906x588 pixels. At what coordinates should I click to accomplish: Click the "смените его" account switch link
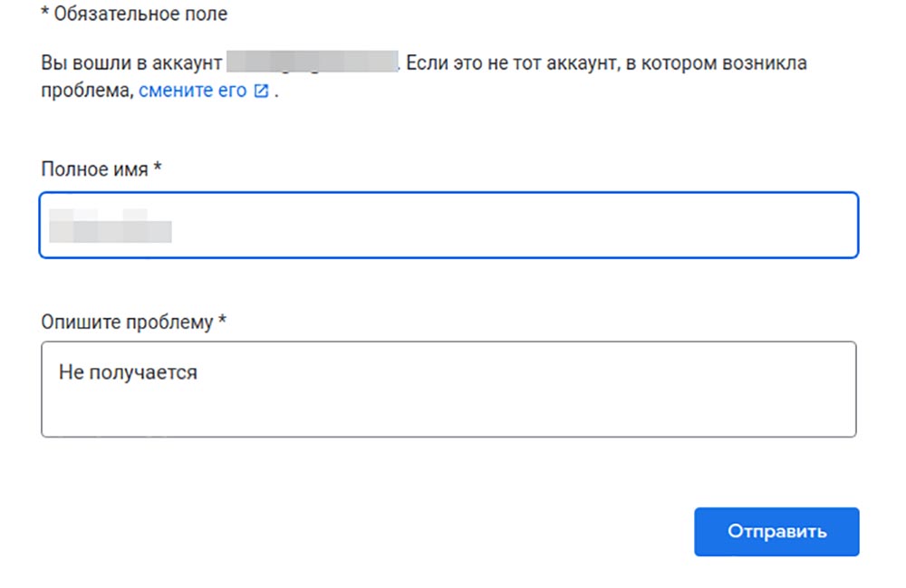coord(192,92)
